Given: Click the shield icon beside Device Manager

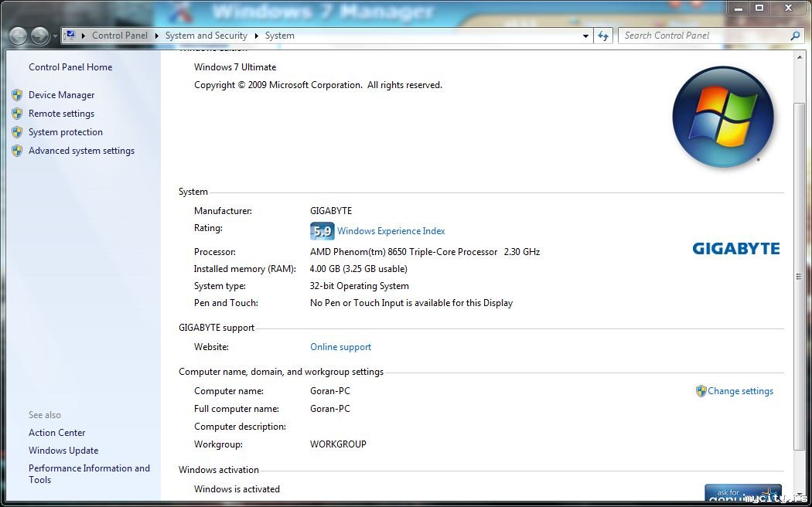Looking at the screenshot, I should (17, 94).
